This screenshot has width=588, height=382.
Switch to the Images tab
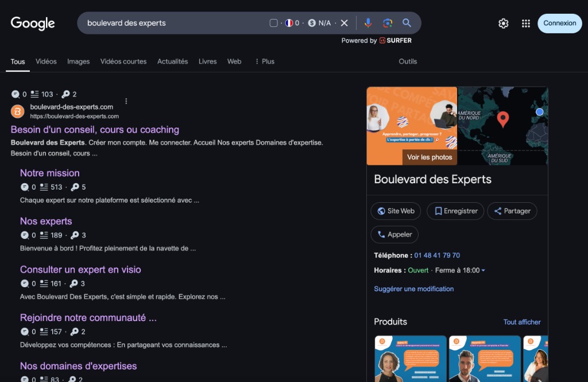tap(78, 61)
